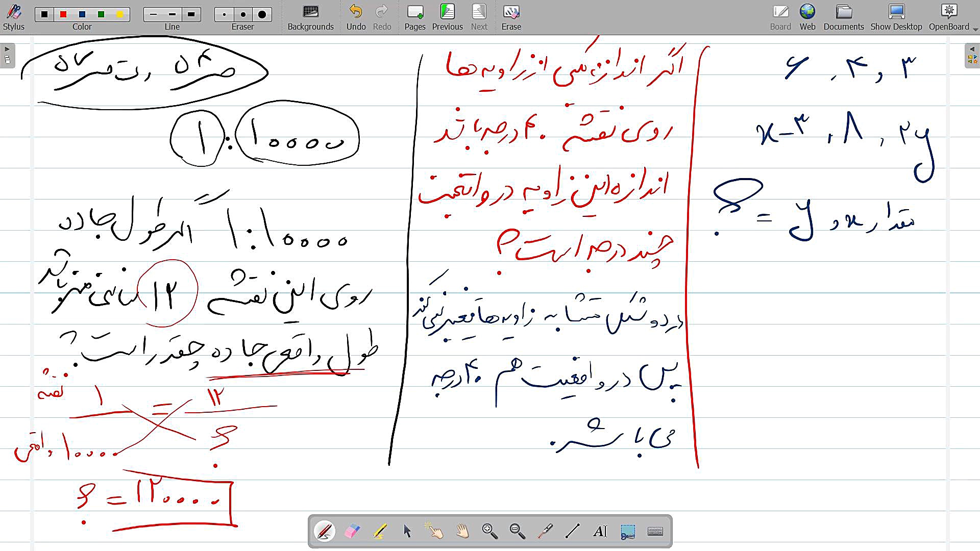The width and height of the screenshot is (980, 551).
Task: Select the straight line drawing tool
Action: pyautogui.click(x=573, y=532)
